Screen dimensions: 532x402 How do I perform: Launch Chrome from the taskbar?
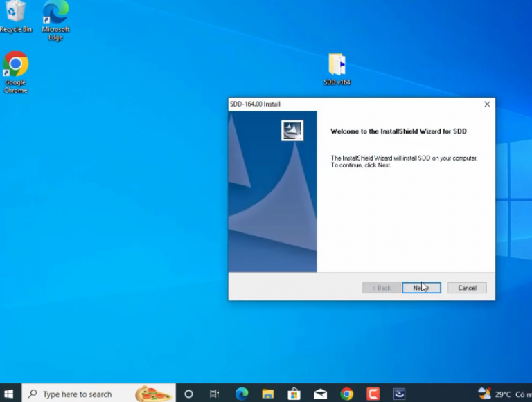347,394
